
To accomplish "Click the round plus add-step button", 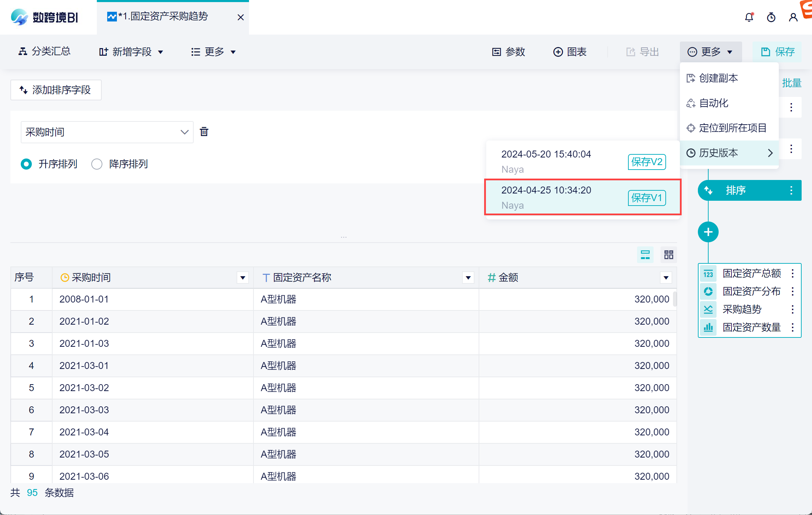I will click(x=708, y=232).
